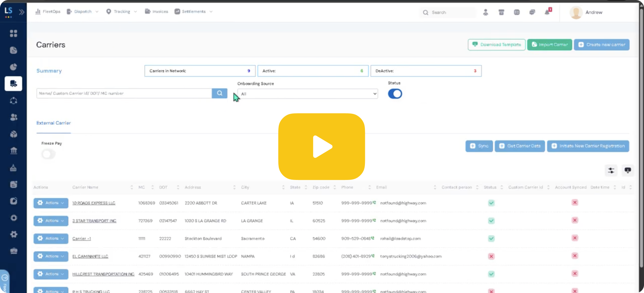Click account synced X for Carrier -1 row

575,238
